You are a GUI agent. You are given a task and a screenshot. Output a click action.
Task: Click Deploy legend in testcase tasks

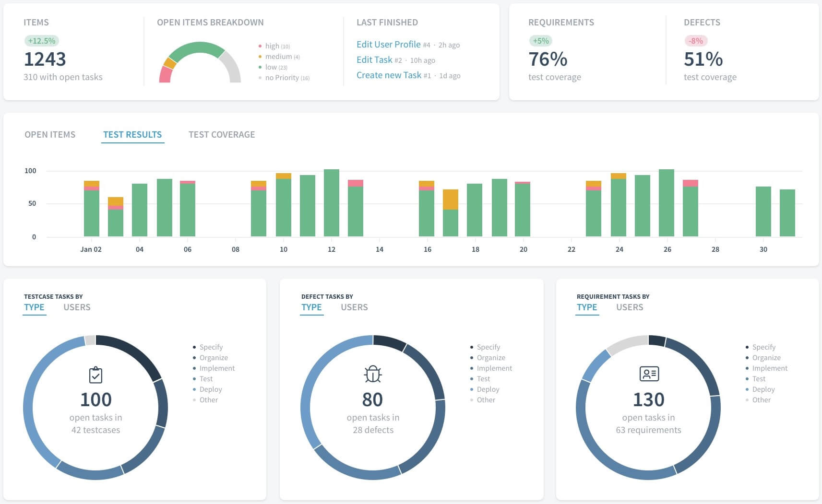click(207, 389)
